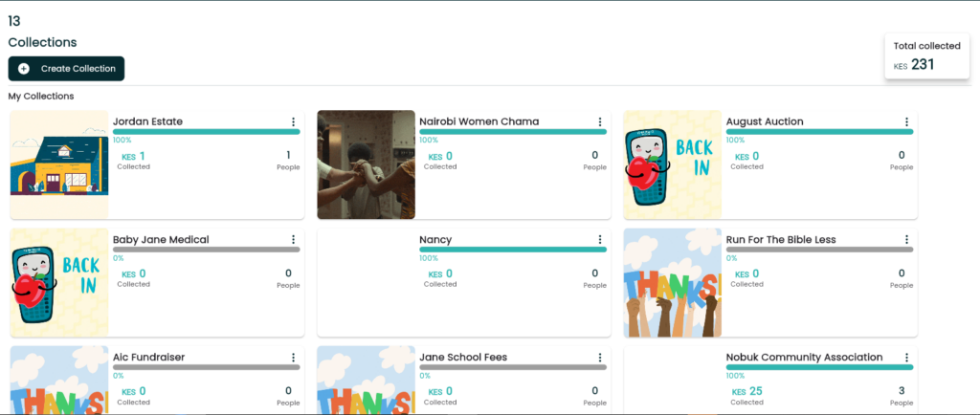Open the Jordan Estate collection title

[x=147, y=121]
